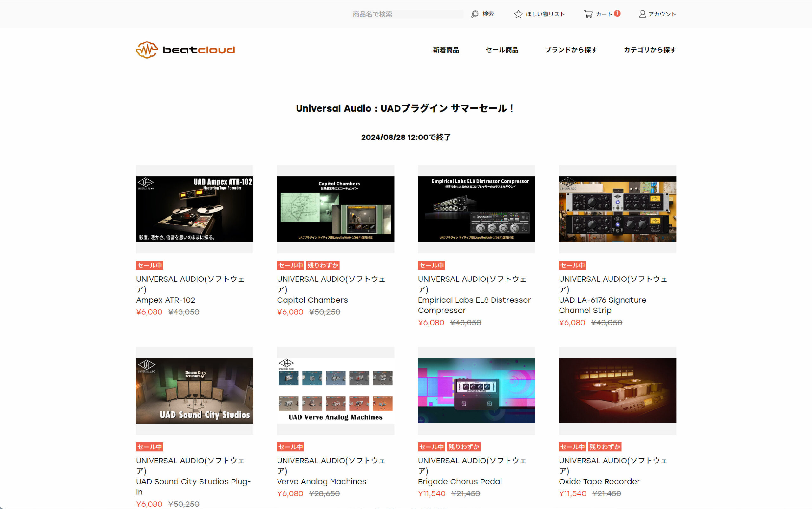Click 残りわずか badge on Capitol Chambers
The width and height of the screenshot is (812, 509).
tap(323, 265)
